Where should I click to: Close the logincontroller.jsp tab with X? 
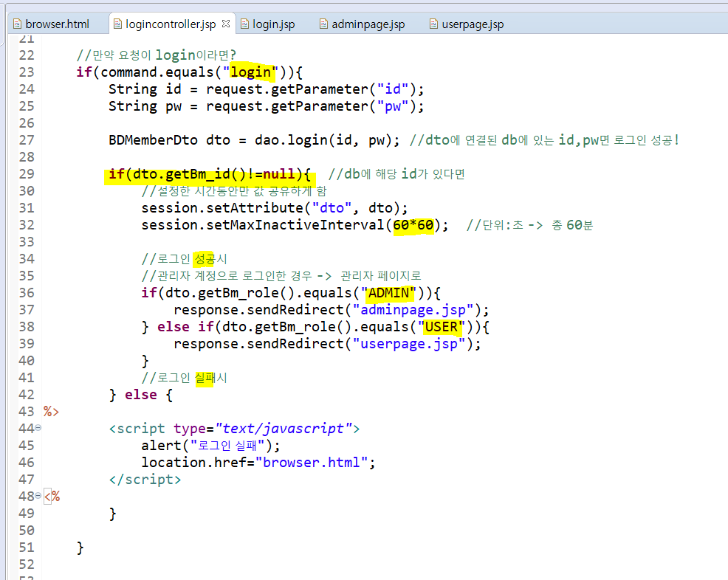(x=226, y=24)
